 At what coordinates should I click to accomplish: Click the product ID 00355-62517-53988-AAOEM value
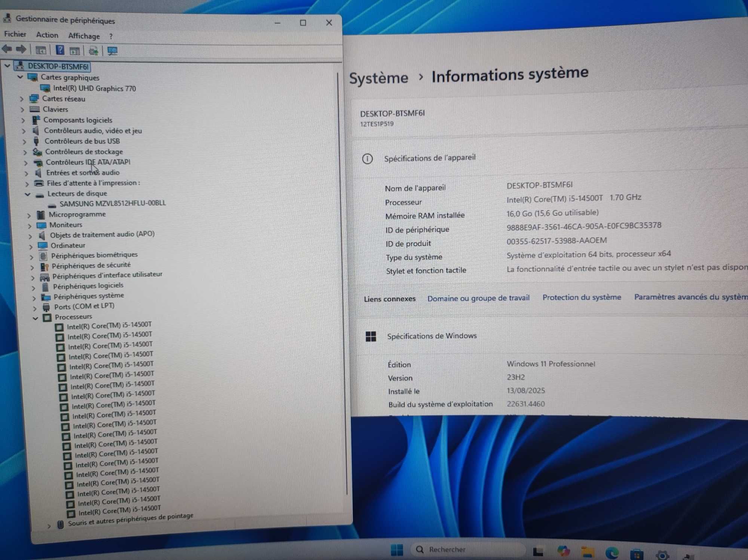[557, 241]
